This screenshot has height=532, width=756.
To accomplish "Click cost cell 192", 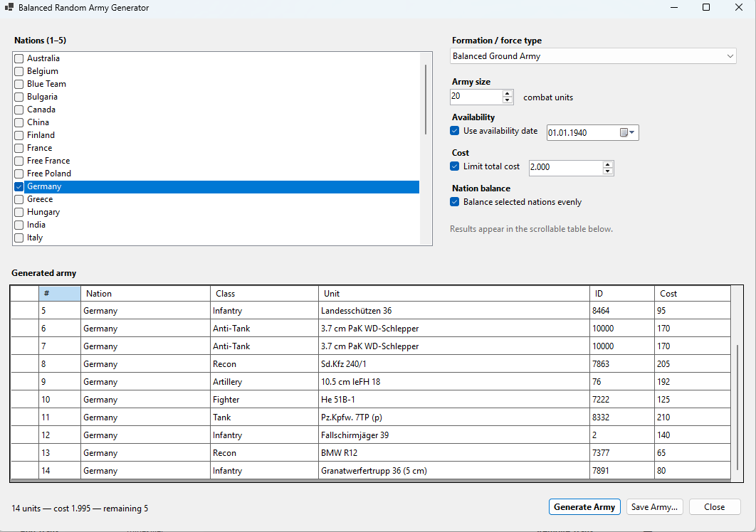I will tap(693, 382).
